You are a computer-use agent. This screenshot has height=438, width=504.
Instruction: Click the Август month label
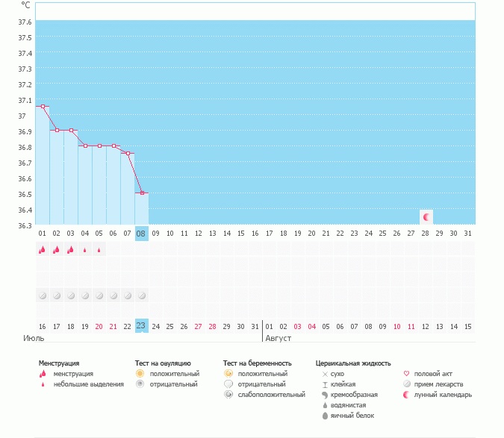279,338
